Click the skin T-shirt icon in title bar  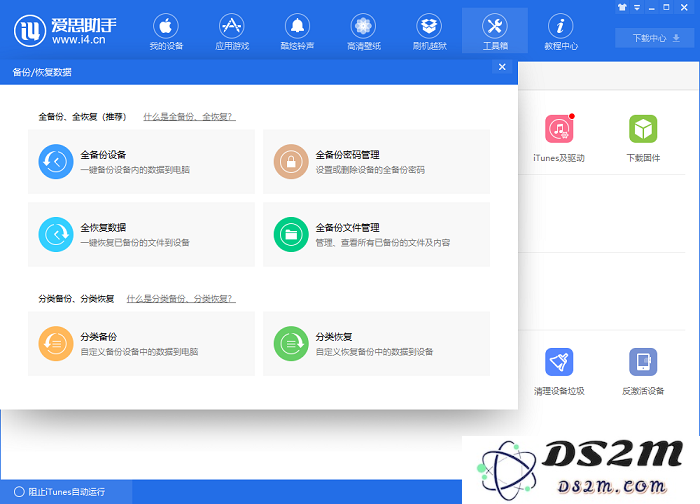[x=622, y=7]
